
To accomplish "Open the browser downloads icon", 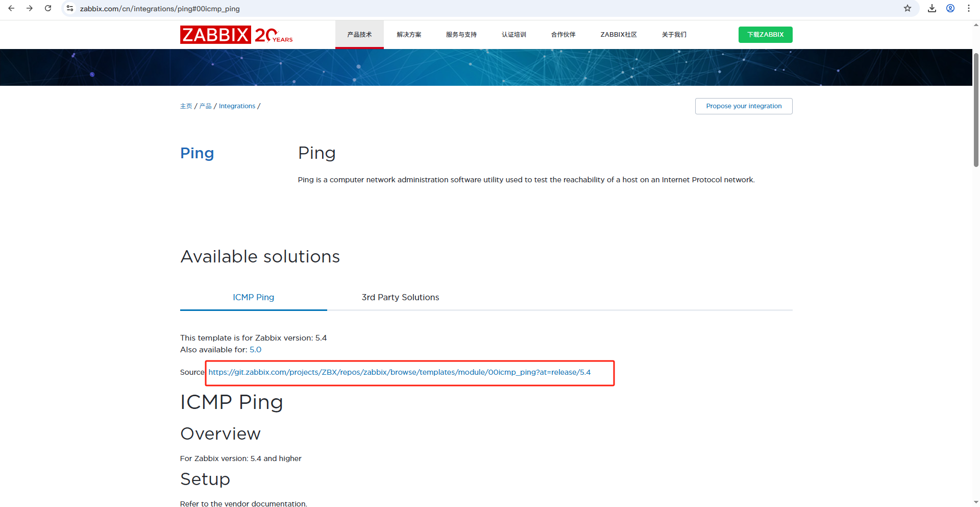I will 932,8.
